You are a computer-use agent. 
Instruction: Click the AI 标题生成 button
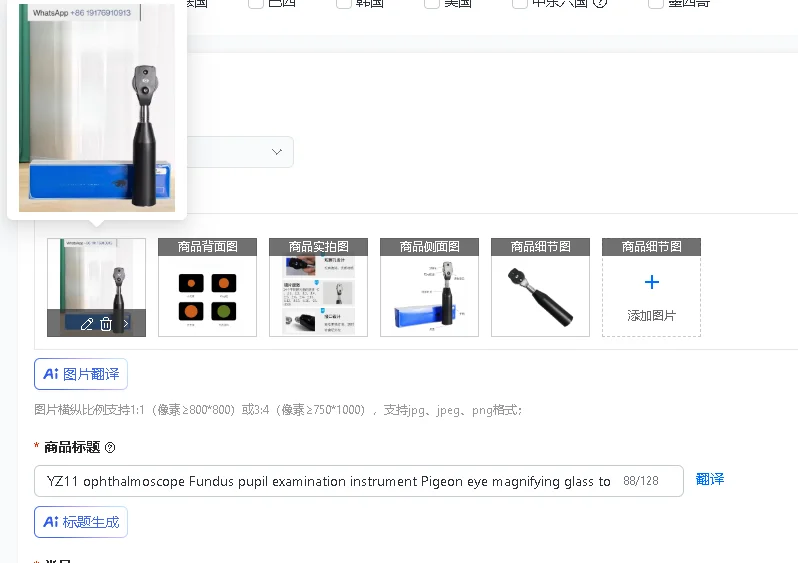point(81,522)
